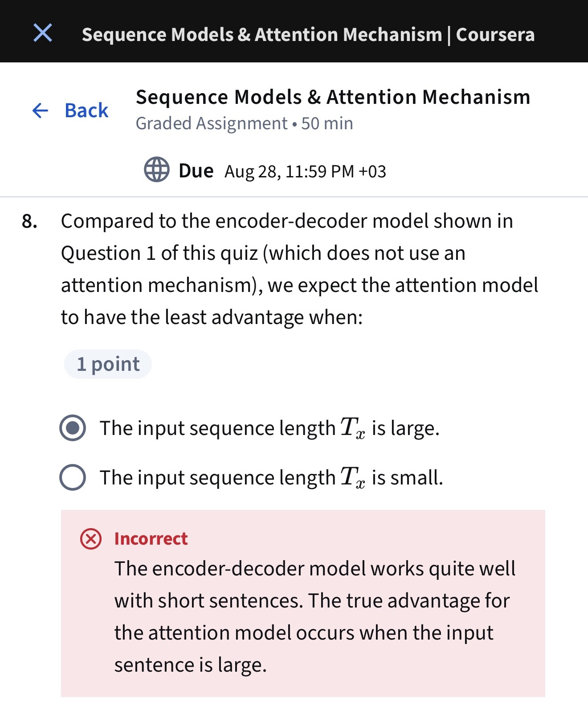Viewport: 588px width, 710px height.
Task: Click the 'Tx is small' answer label
Action: pos(271,477)
